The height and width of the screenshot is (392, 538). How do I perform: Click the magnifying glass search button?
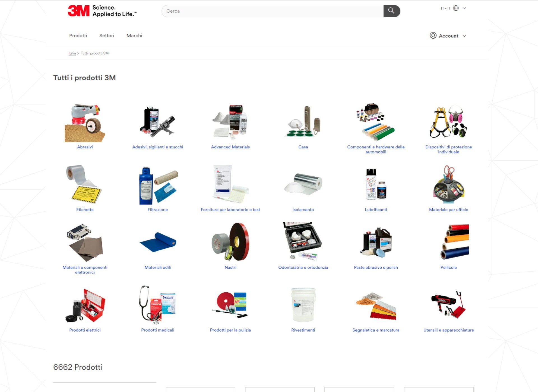[391, 11]
